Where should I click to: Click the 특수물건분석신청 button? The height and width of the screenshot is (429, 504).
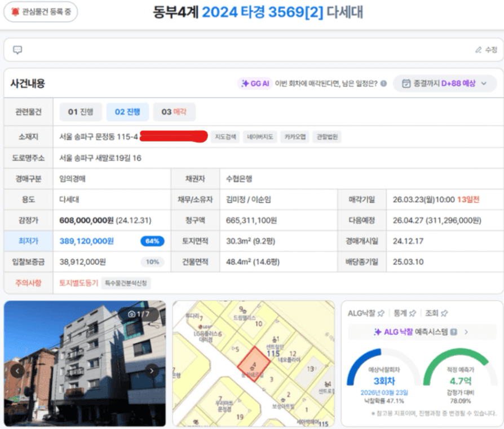(126, 283)
